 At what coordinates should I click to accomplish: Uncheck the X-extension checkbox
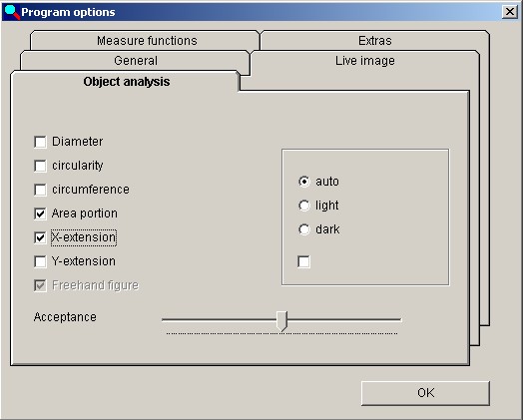click(40, 237)
